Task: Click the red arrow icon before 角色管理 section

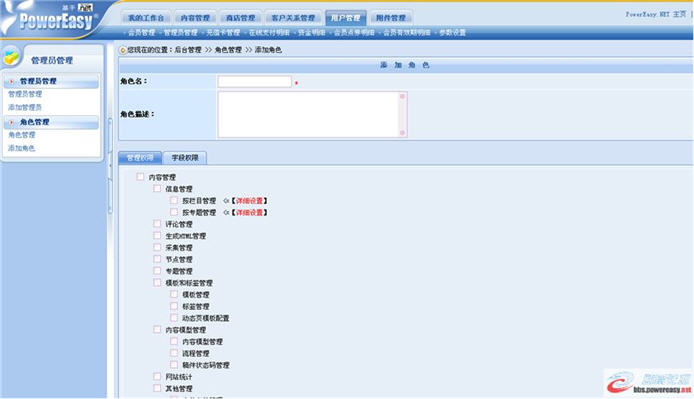Action: [x=12, y=122]
